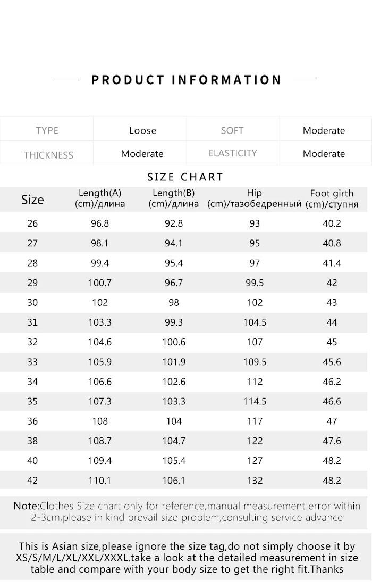This screenshot has height=588, width=372.
Task: Click the 41.4 Foot girth value
Action: click(332, 263)
